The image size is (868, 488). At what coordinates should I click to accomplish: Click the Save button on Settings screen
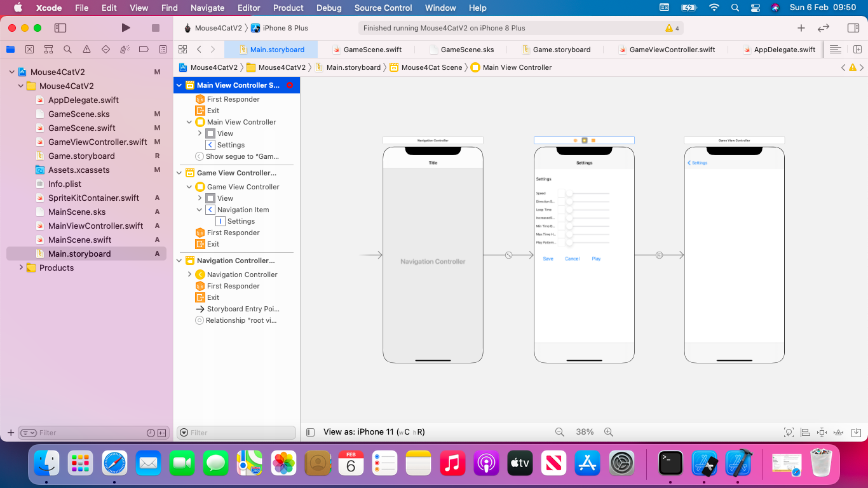coord(548,259)
